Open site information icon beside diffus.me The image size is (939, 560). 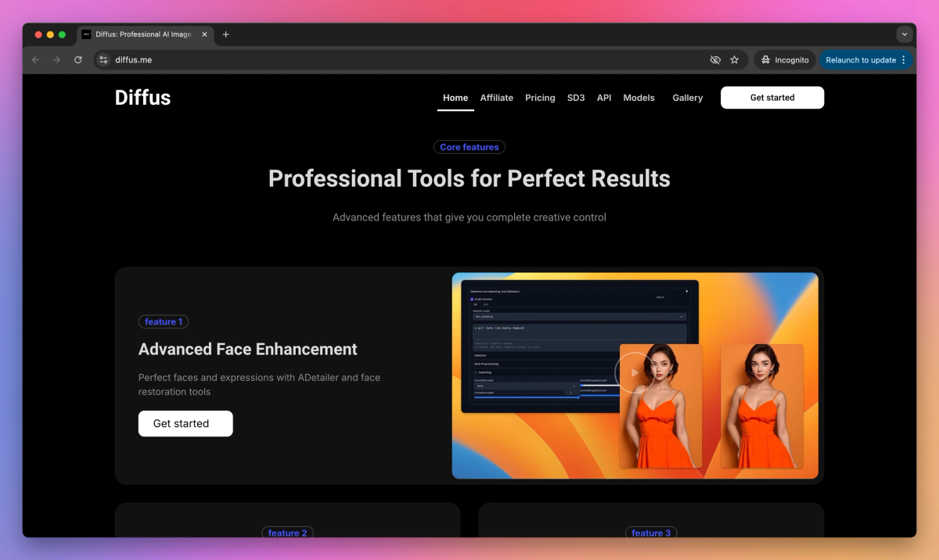pyautogui.click(x=103, y=59)
